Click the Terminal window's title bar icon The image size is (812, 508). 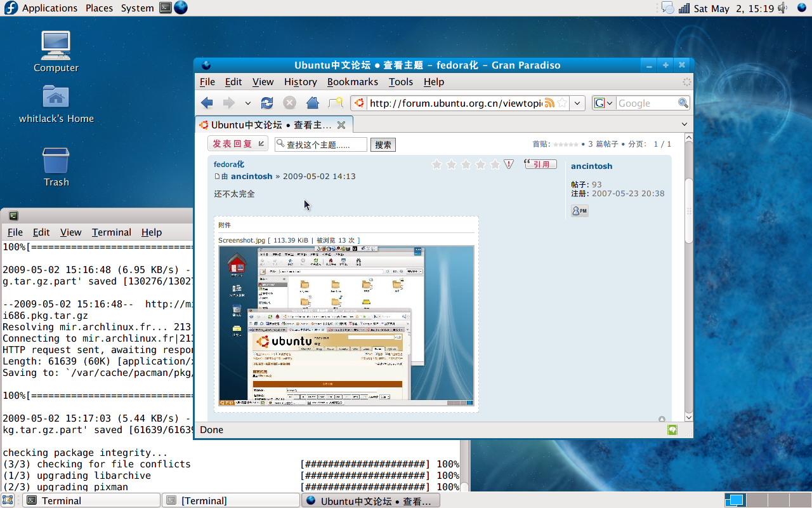coord(13,216)
